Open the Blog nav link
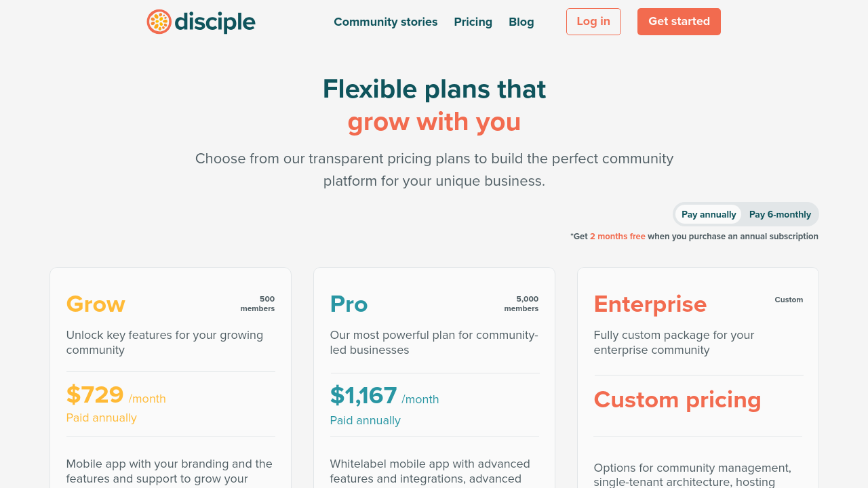Viewport: 868px width, 488px height. 521,22
